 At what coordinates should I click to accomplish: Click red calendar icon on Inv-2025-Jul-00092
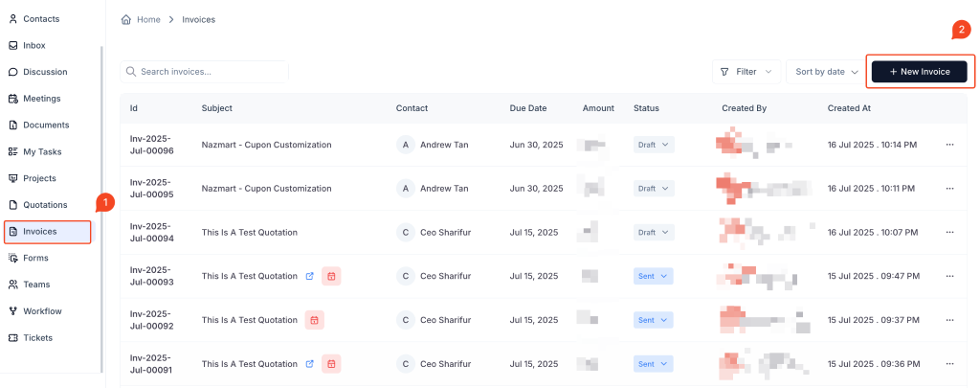(315, 320)
